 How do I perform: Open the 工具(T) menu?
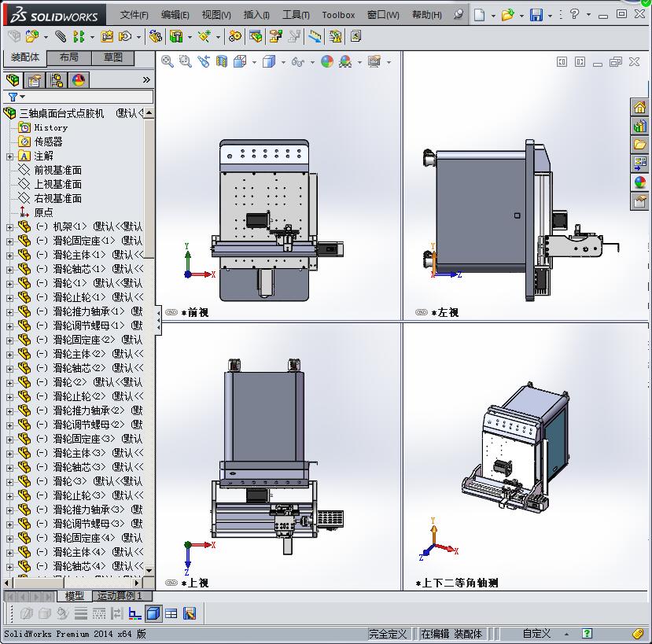(295, 15)
